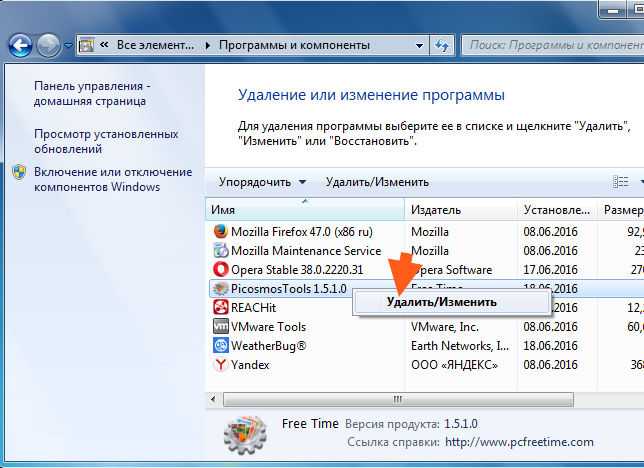
Task: Click install date 17.06.2016 cell
Action: 550,270
